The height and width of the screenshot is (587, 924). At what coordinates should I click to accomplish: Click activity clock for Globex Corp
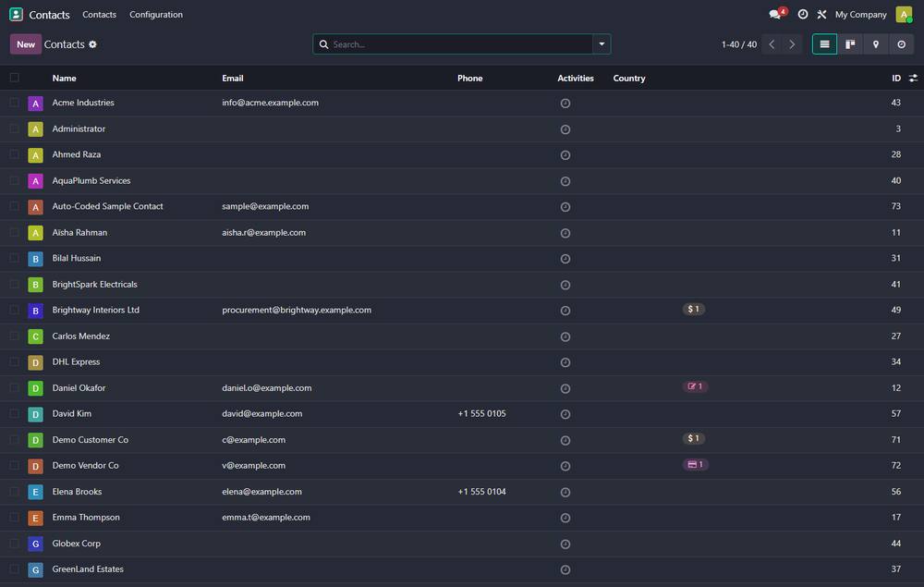(x=565, y=544)
